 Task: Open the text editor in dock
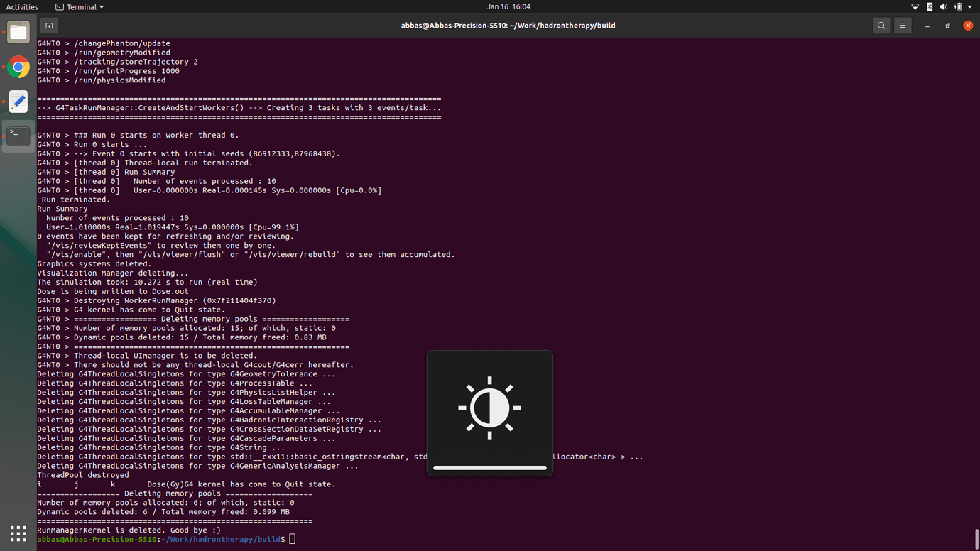(x=18, y=102)
